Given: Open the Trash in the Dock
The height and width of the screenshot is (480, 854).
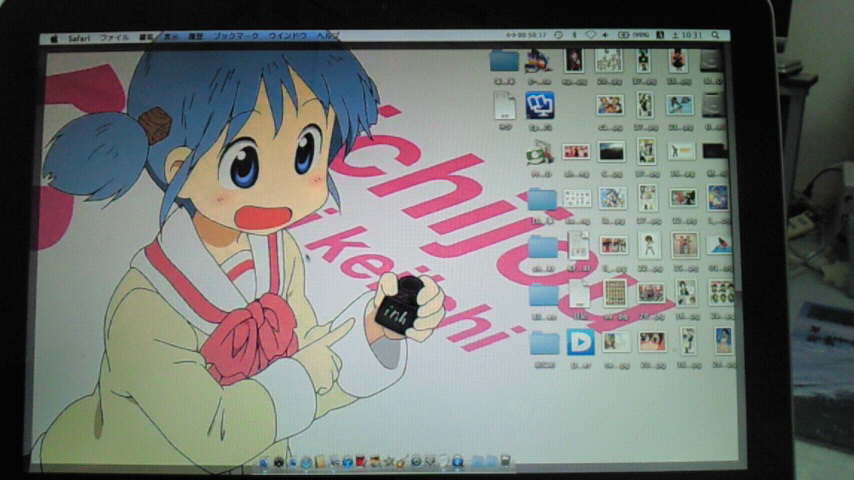Looking at the screenshot, I should click(x=505, y=461).
